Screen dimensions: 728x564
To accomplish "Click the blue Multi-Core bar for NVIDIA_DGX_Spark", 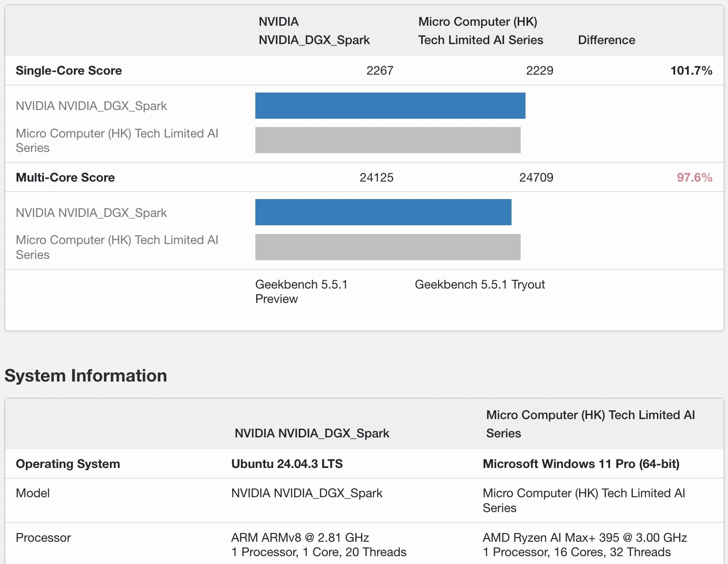I will click(383, 212).
